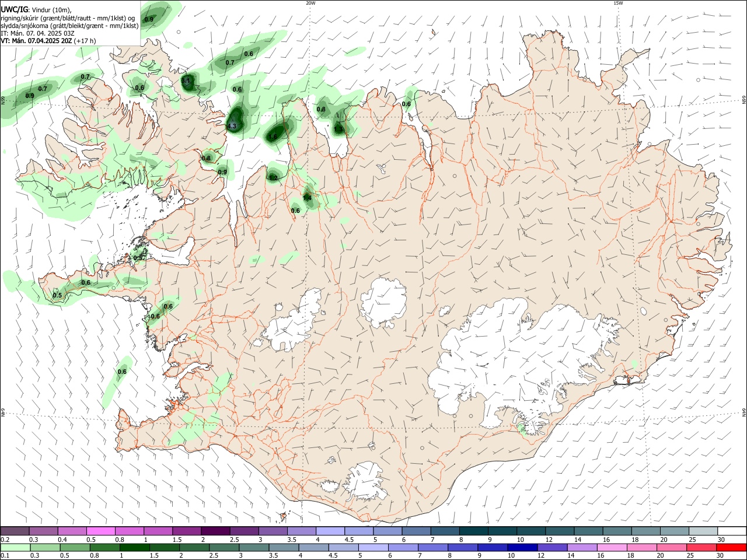This screenshot has height=560, width=747.
Task: Click the IT: Mán. 07. 04. 2025 03Z line
Action: (37, 33)
